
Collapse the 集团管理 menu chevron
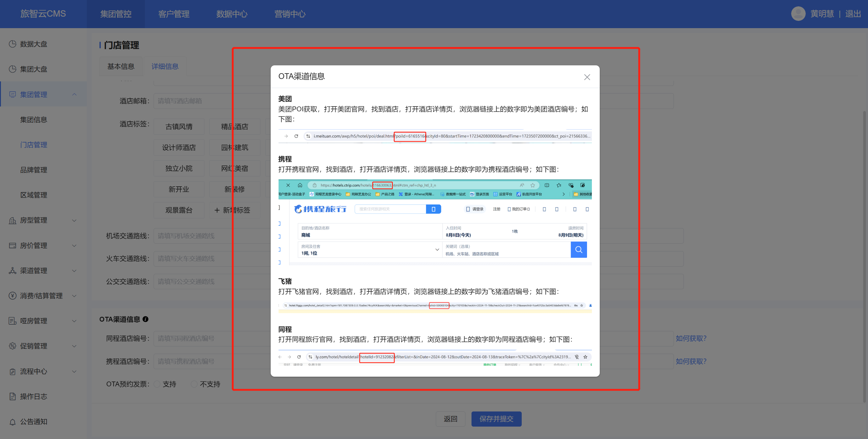click(74, 94)
